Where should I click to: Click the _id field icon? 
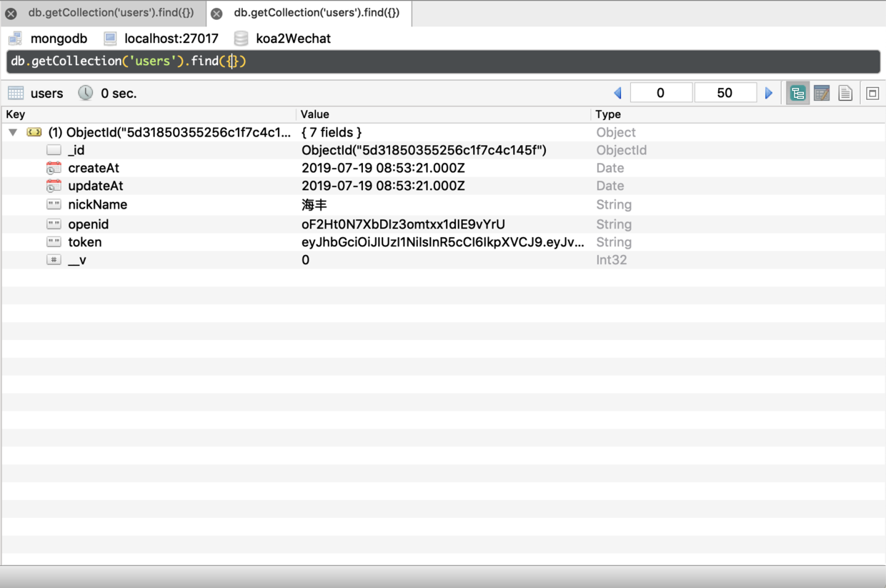tap(54, 150)
